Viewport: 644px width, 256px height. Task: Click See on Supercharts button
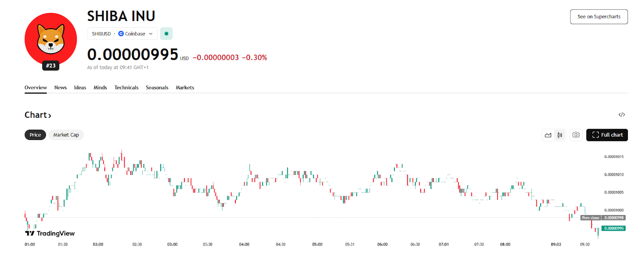pos(599,17)
